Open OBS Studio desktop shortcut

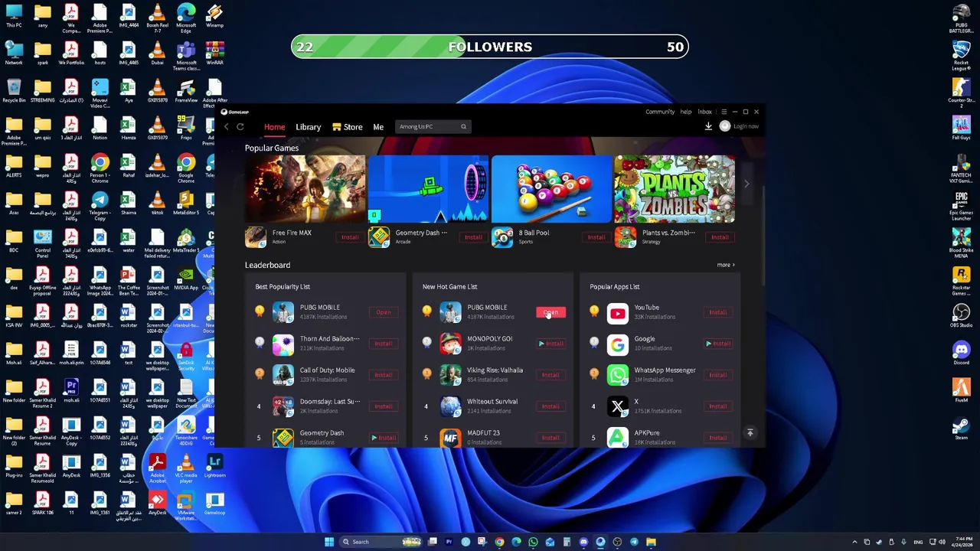(x=961, y=316)
